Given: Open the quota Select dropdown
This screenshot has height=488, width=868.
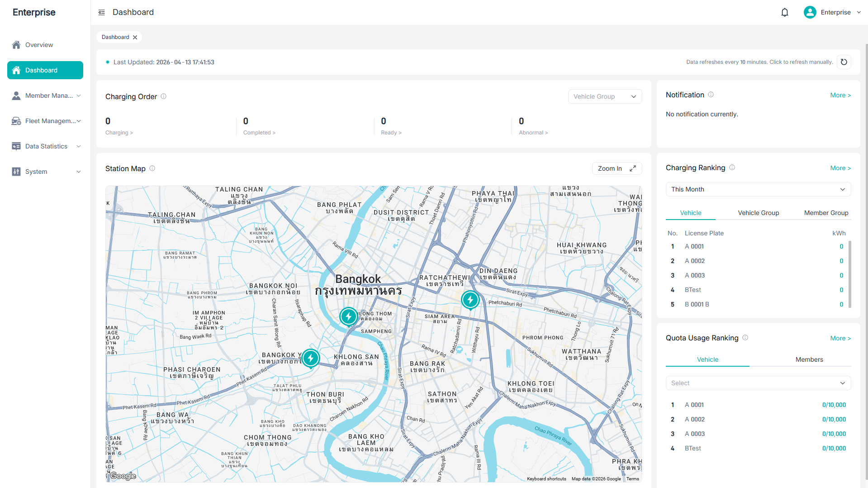Looking at the screenshot, I should pos(758,383).
